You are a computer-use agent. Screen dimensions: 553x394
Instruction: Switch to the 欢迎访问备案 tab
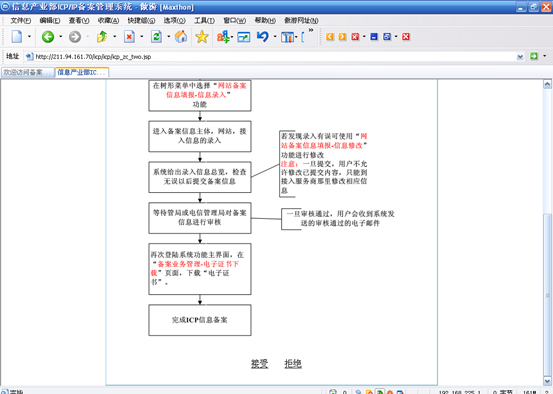28,72
